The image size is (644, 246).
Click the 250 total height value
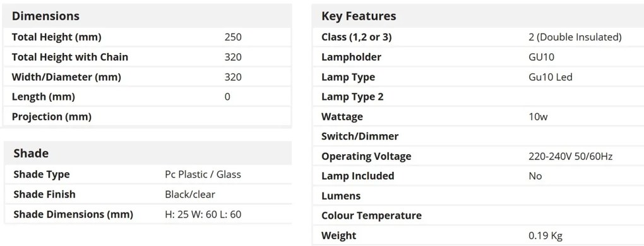coord(233,37)
